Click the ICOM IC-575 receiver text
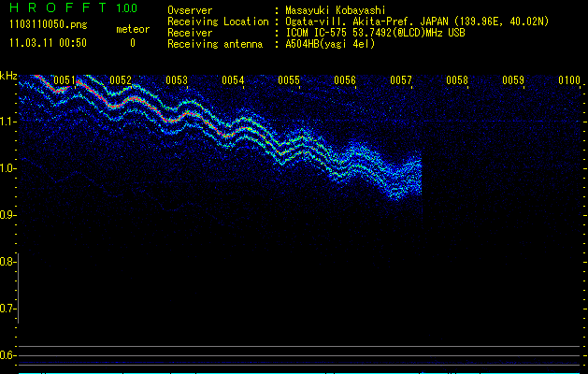 pos(375,33)
